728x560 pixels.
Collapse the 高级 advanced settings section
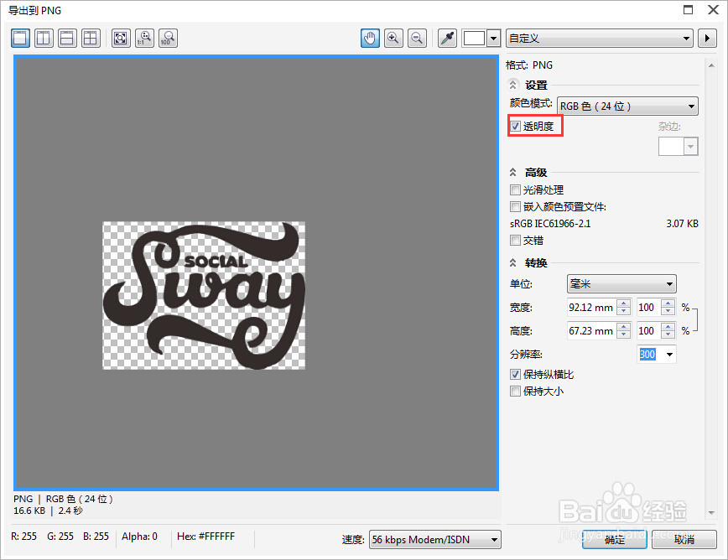512,172
